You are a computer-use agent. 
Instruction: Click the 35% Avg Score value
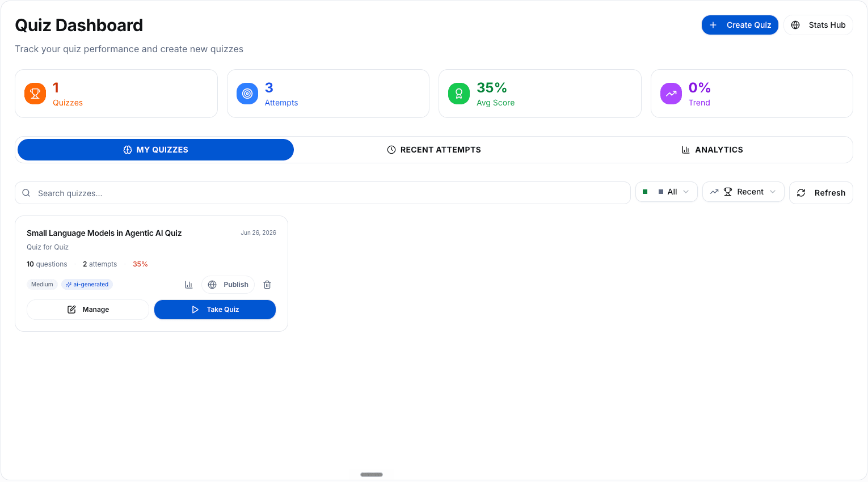[492, 88]
